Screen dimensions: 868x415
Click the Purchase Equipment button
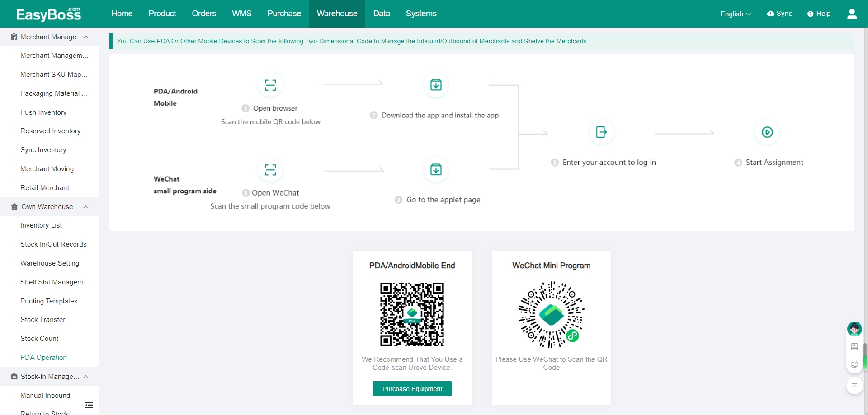412,389
